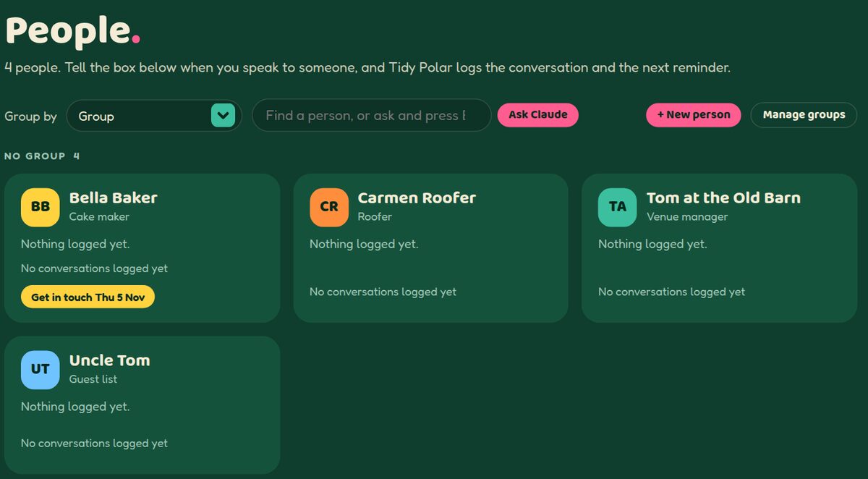
Task: Open the Bella Baker name heading
Action: pos(114,198)
